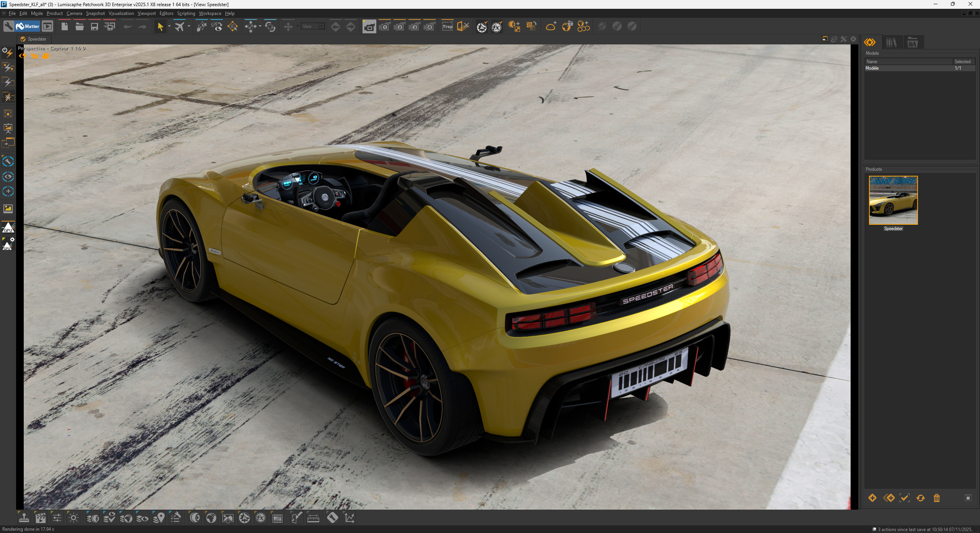Select the Speedster product thumbnail
The image size is (980, 533).
click(x=893, y=200)
